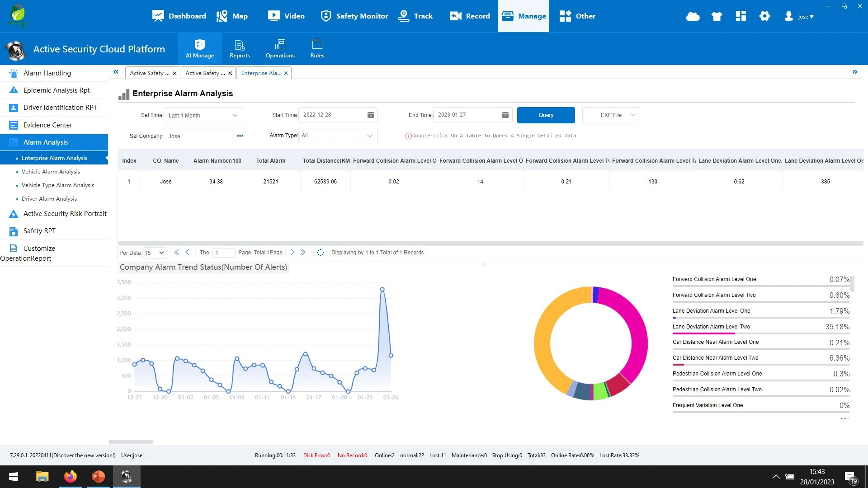The image size is (868, 488).
Task: Change the Per Data page size dropdown
Action: tap(154, 253)
